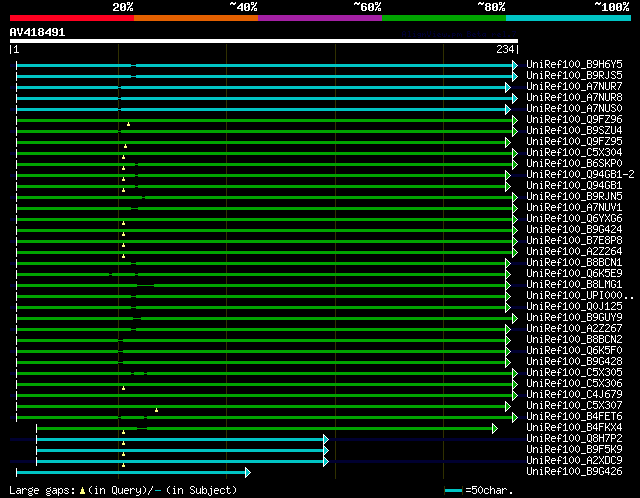This screenshot has height=498, width=640.
Task: Select the query name AV418491
Action: pyautogui.click(x=37, y=32)
